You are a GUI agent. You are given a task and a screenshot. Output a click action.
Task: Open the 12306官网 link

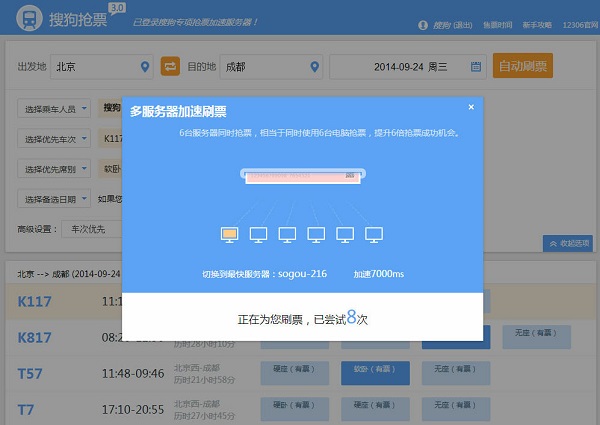580,25
